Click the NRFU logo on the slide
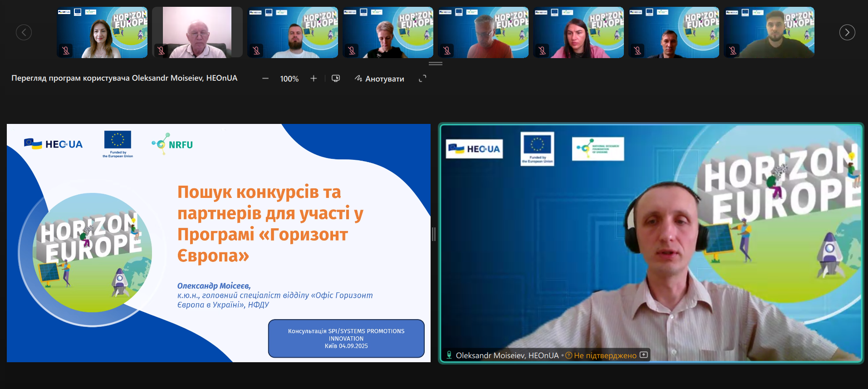The height and width of the screenshot is (389, 868). point(172,144)
